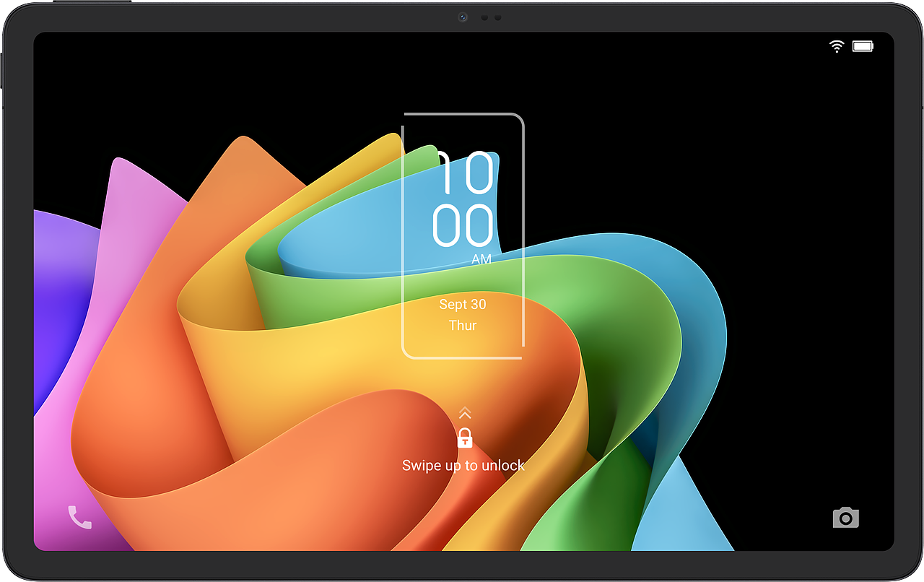Tap the padlock unlock icon
This screenshot has height=582, width=924.
pos(465,438)
